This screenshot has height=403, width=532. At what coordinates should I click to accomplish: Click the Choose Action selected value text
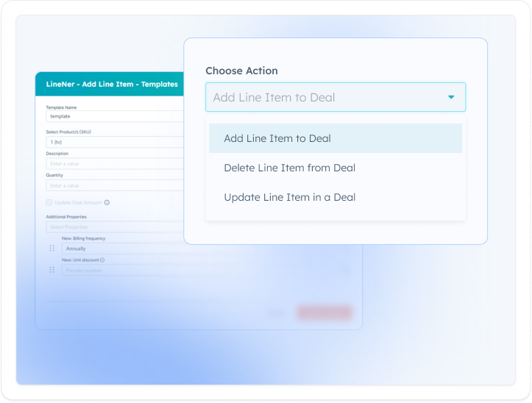[x=274, y=97]
